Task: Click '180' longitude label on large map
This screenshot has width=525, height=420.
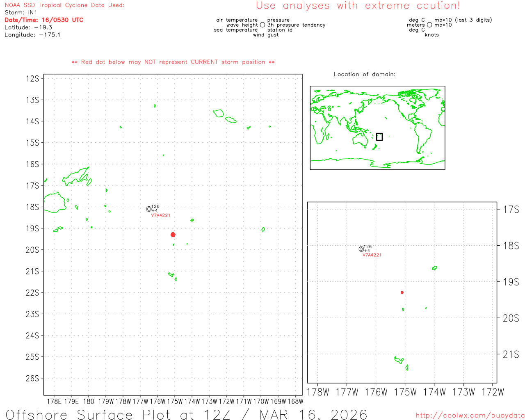Action: click(89, 402)
